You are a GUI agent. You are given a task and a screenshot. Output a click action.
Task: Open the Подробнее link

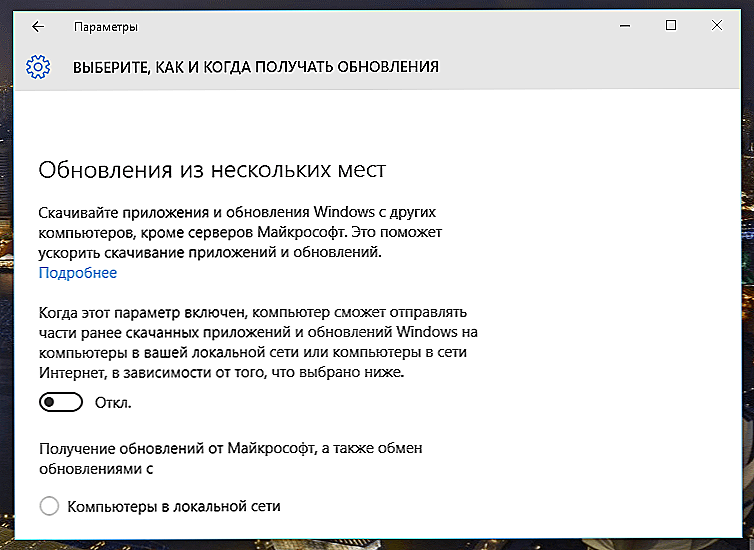[78, 273]
